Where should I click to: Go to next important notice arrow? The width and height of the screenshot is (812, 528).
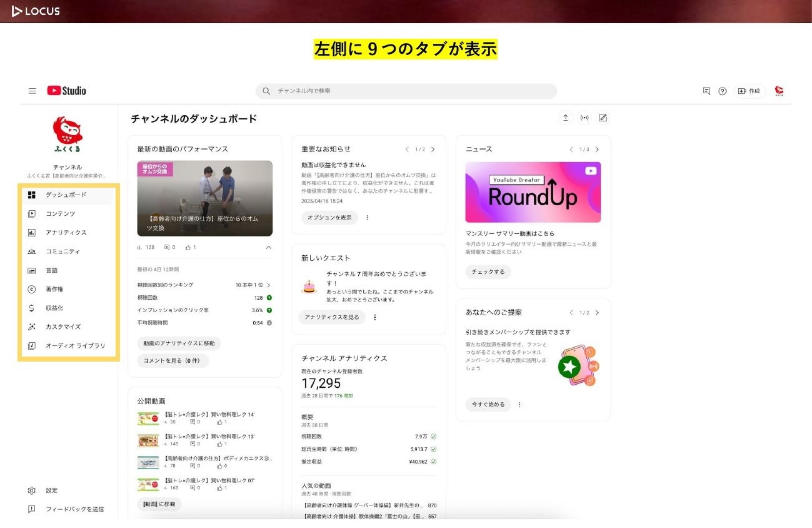tap(433, 150)
